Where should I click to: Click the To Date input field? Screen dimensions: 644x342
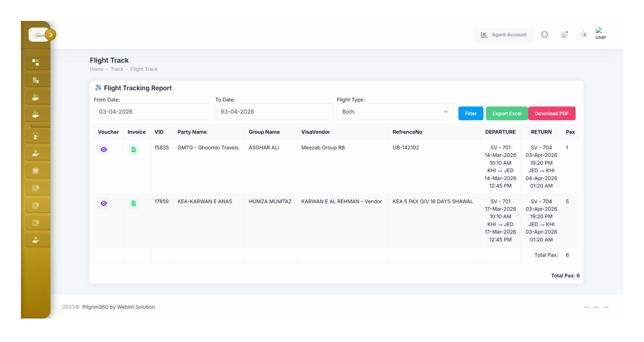(274, 112)
